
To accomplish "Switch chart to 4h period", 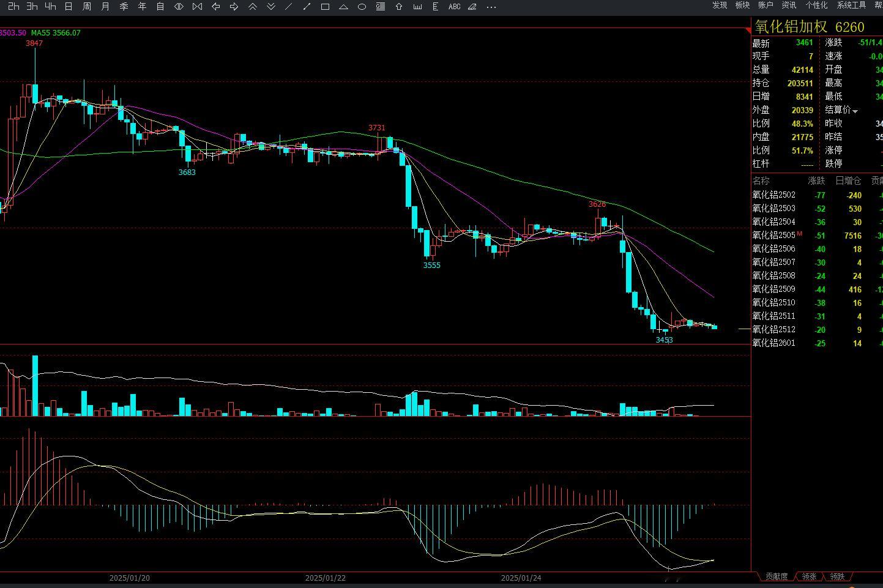I will pyautogui.click(x=50, y=7).
